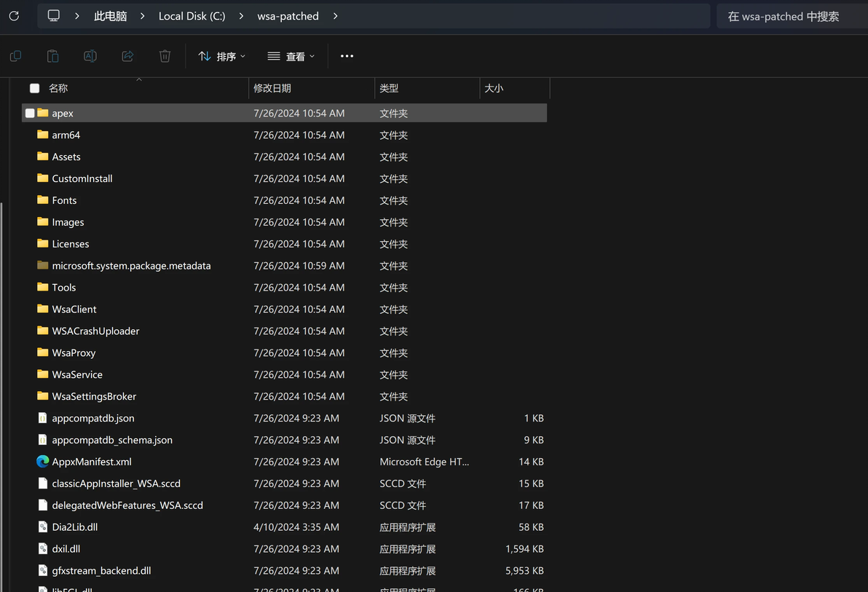Click wsa-patched in the breadcrumb
The image size is (868, 592).
(x=288, y=16)
